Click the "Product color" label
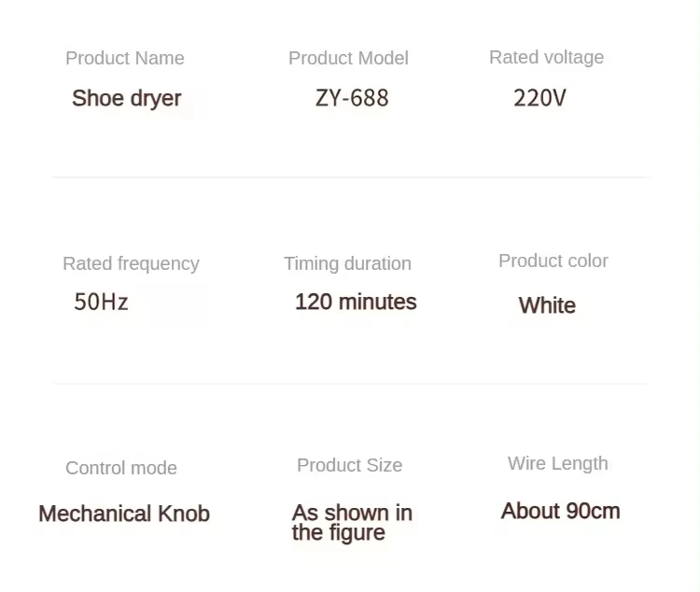The width and height of the screenshot is (700, 592). pyautogui.click(x=553, y=261)
